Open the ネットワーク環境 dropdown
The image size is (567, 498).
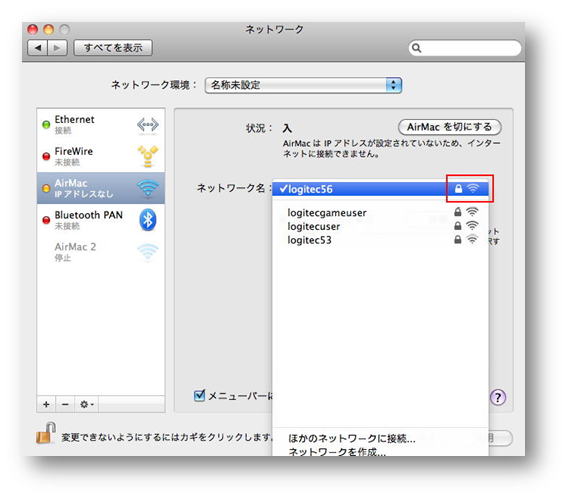click(x=303, y=85)
